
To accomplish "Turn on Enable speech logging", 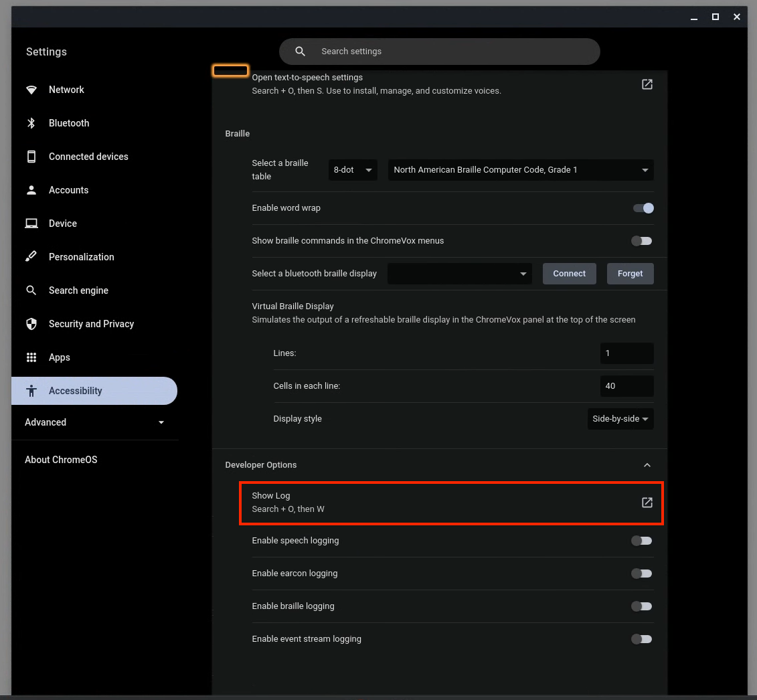I will (641, 541).
